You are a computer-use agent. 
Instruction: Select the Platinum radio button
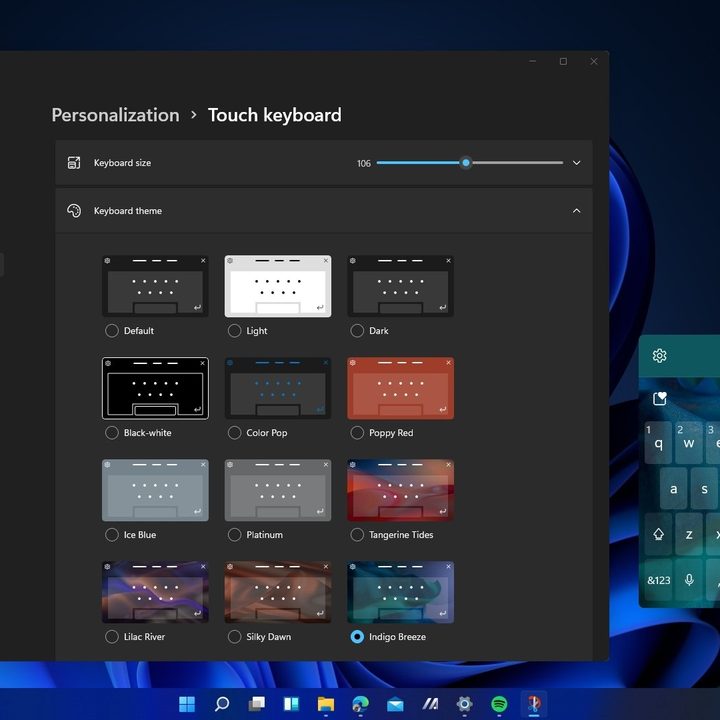coord(234,534)
